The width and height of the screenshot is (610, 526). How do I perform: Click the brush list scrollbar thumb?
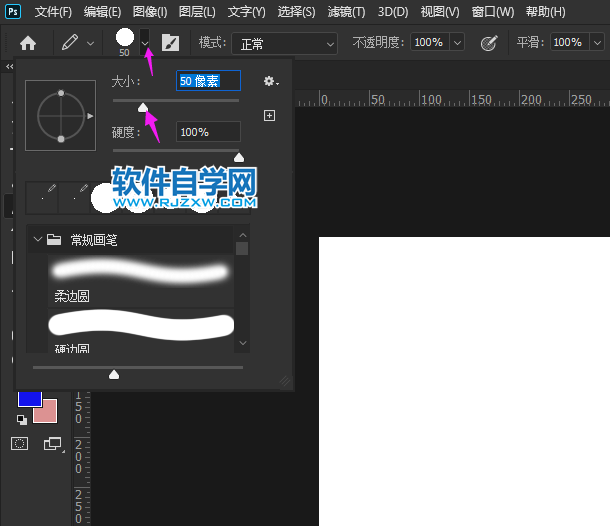point(242,249)
